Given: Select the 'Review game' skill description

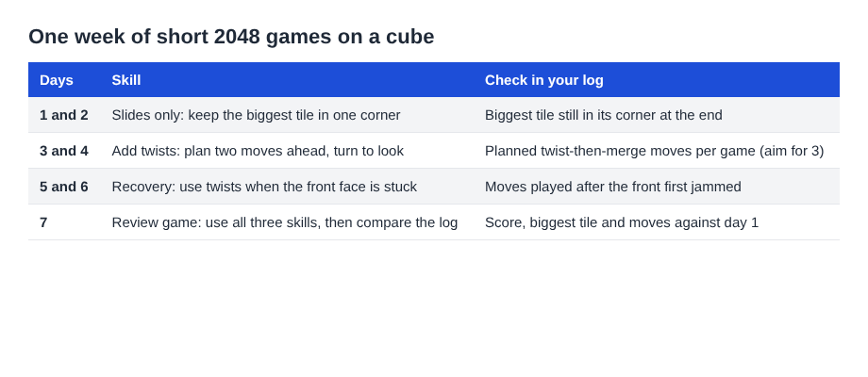Looking at the screenshot, I should tap(285, 222).
